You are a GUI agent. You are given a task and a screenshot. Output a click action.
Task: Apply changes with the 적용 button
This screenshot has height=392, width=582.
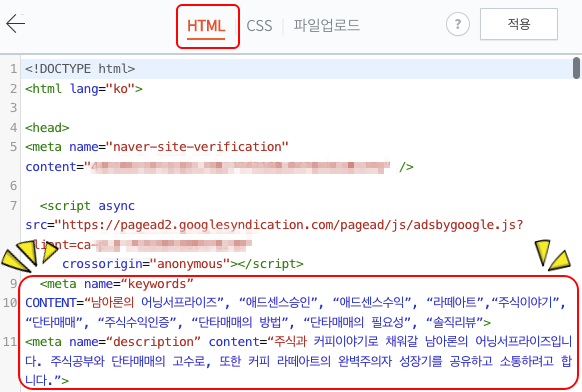click(519, 24)
